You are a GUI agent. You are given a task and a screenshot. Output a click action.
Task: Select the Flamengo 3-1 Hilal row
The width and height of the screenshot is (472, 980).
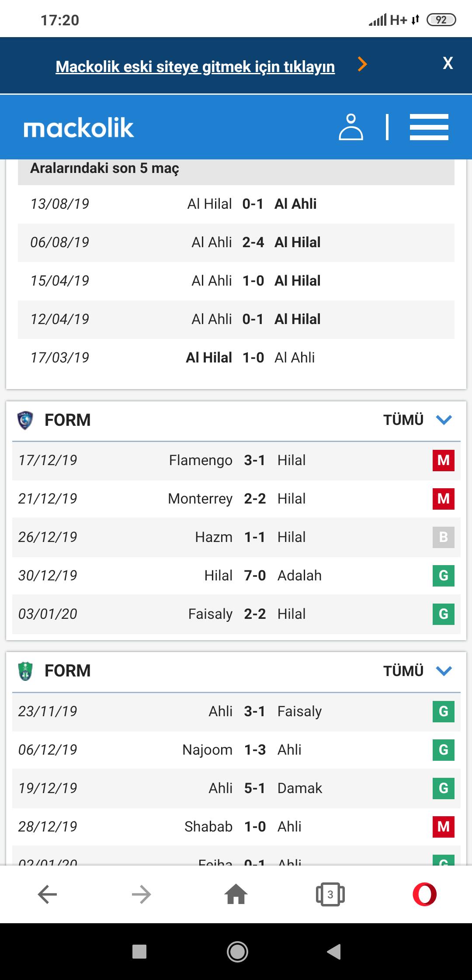pyautogui.click(x=236, y=460)
